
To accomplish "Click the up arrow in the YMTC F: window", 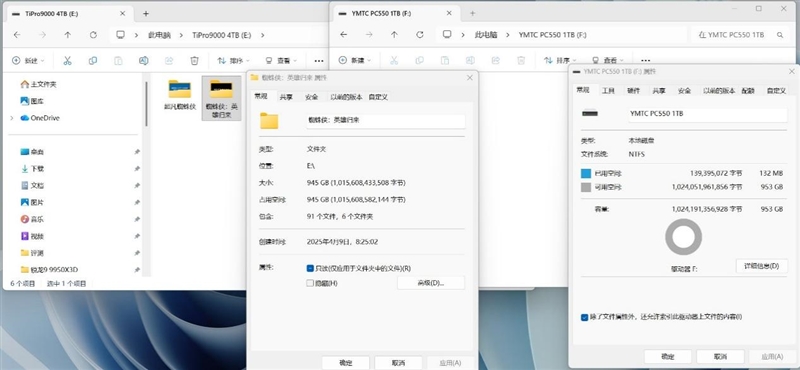I will (x=394, y=35).
